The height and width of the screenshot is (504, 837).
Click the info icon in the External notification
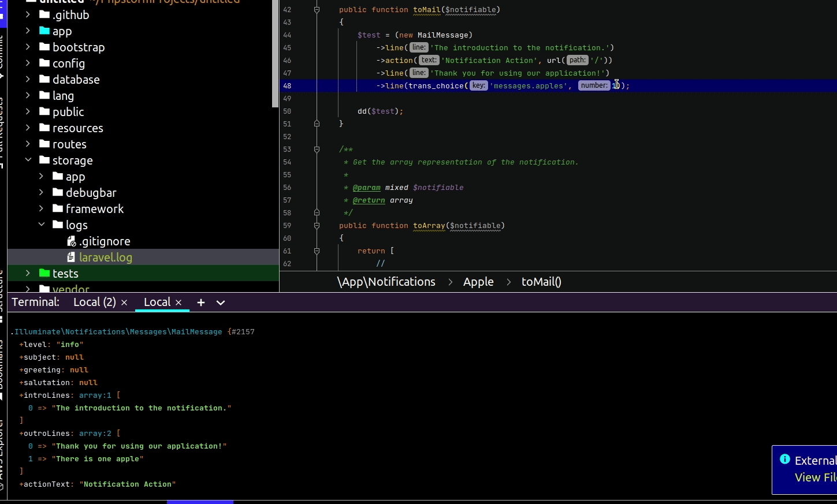(785, 460)
